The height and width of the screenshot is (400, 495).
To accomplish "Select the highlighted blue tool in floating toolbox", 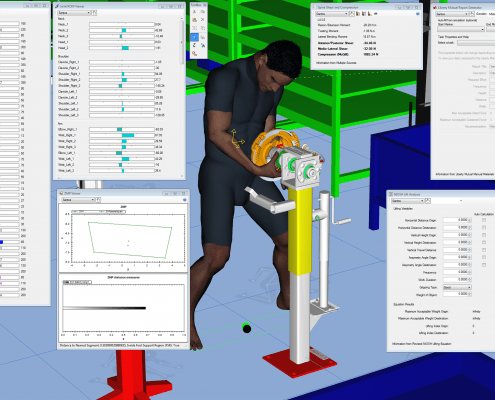I will coord(194,37).
